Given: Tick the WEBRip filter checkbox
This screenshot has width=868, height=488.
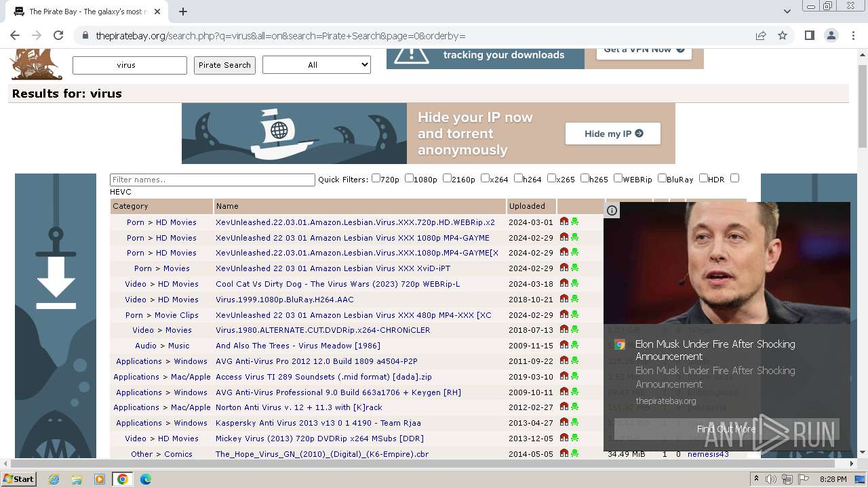Looking at the screenshot, I should click(x=618, y=178).
